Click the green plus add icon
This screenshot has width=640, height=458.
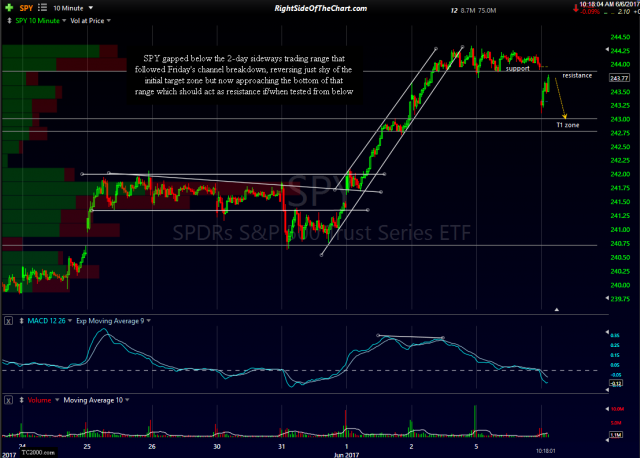pyautogui.click(x=9, y=8)
